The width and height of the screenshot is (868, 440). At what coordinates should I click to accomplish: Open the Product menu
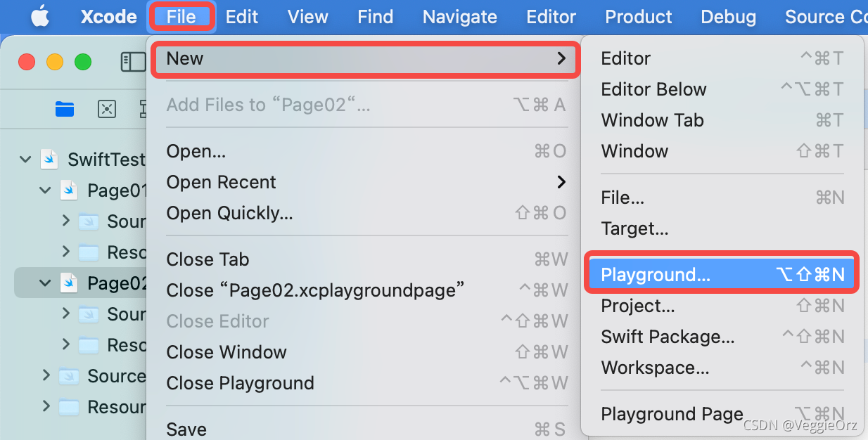click(639, 17)
